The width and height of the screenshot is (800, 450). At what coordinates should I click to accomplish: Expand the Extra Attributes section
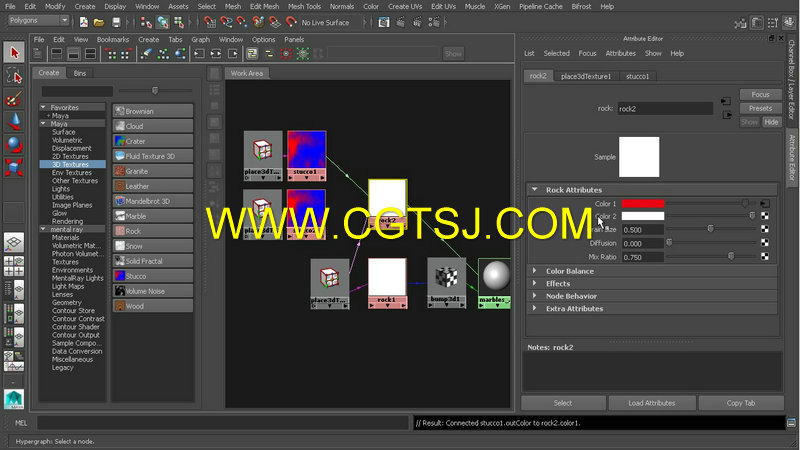pyautogui.click(x=534, y=308)
